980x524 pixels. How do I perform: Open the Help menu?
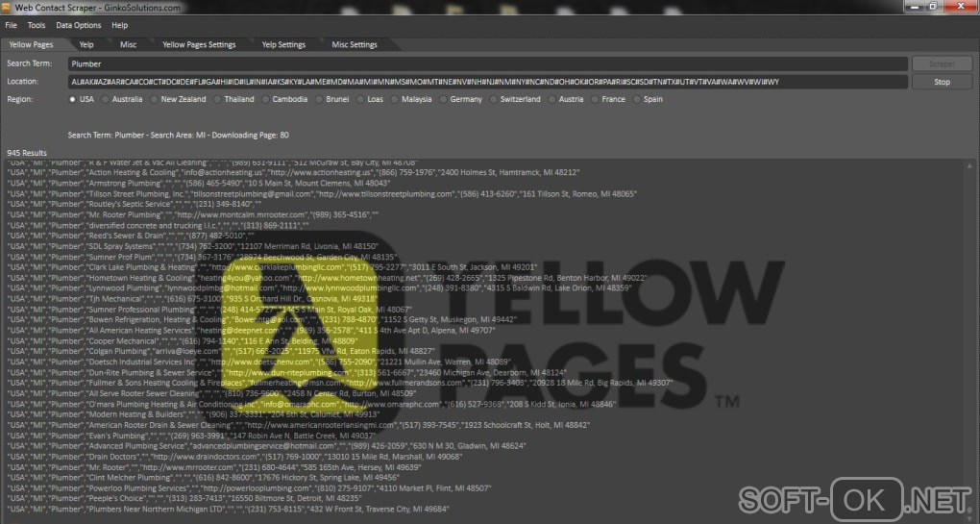point(119,25)
